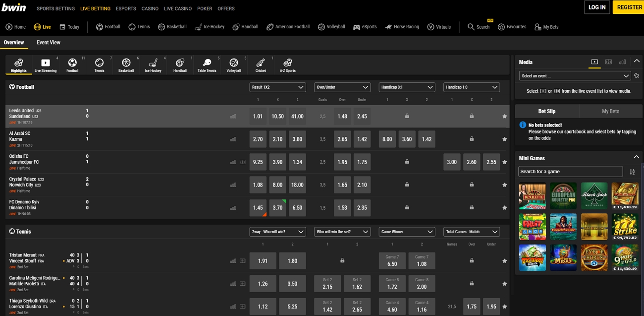Open Select an event dropdown in Media
Viewport: 644px width, 316px height.
tap(575, 76)
